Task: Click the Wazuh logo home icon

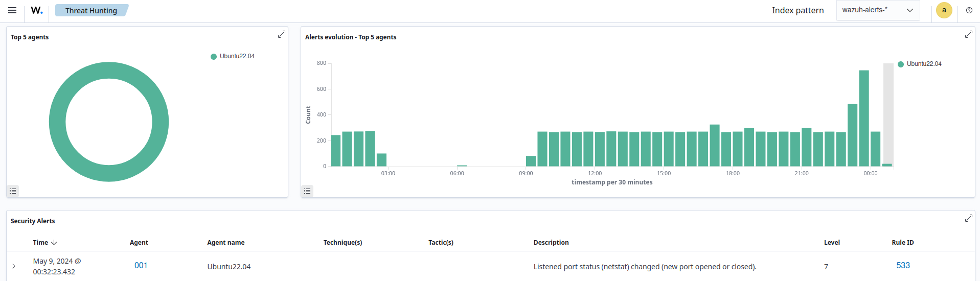Action: (x=37, y=10)
